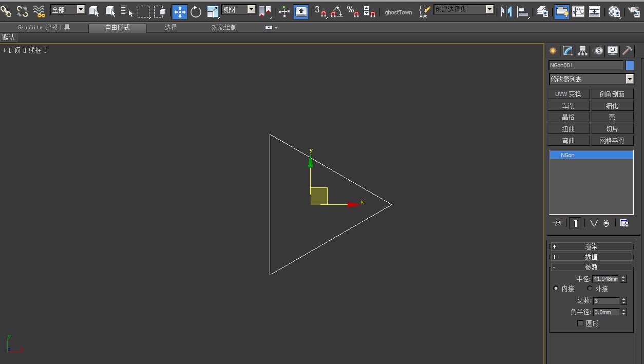Apply the 弯曲 bend modifier button
Viewport: 644px width, 364px height.
(x=568, y=141)
